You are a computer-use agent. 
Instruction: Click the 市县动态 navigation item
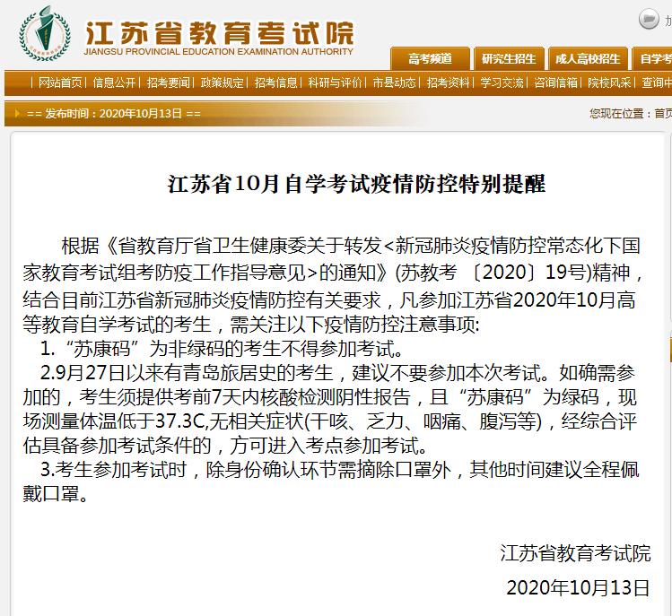click(x=394, y=82)
